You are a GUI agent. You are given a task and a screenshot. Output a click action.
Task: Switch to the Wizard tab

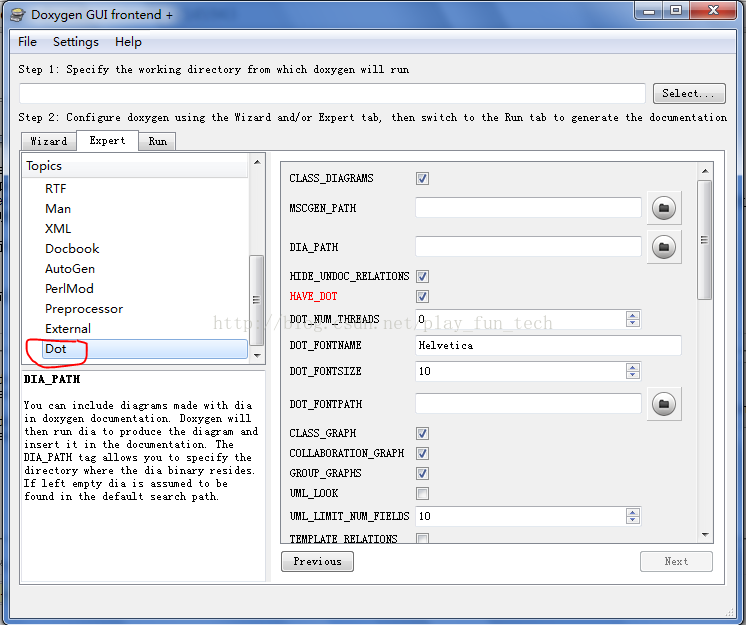pyautogui.click(x=49, y=141)
